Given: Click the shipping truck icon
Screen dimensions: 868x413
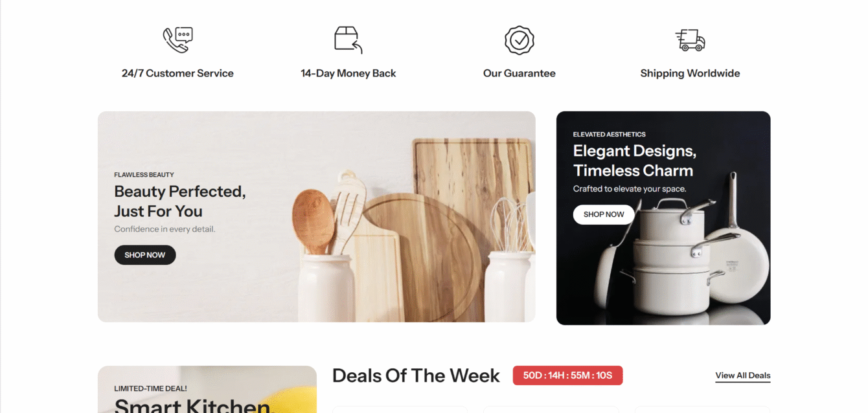Looking at the screenshot, I should (x=690, y=40).
